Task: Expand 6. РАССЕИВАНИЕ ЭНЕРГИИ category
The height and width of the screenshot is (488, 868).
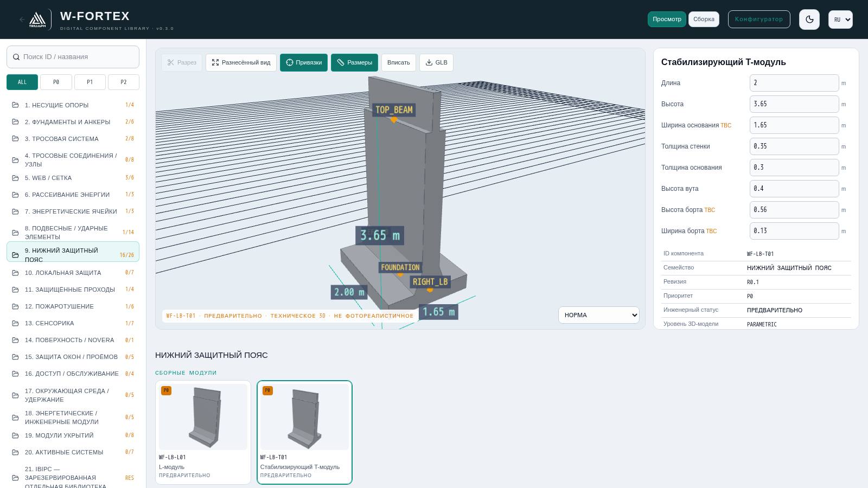Action: coord(73,195)
